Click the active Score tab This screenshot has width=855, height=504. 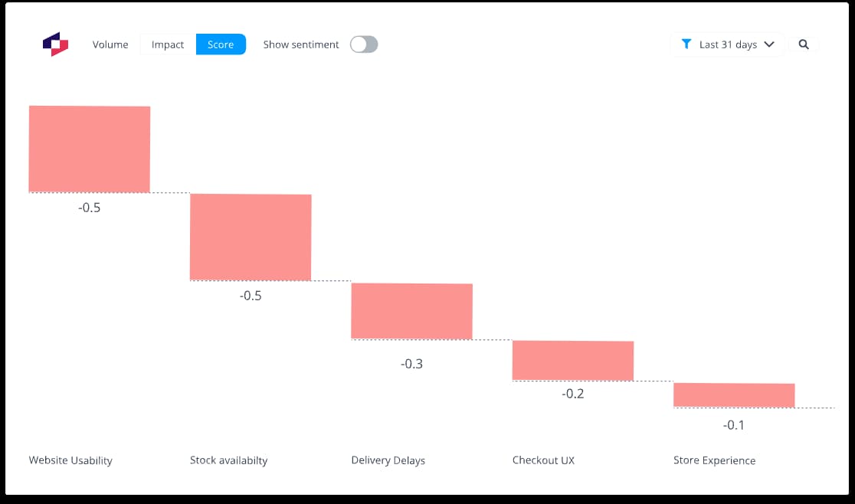[x=221, y=44]
